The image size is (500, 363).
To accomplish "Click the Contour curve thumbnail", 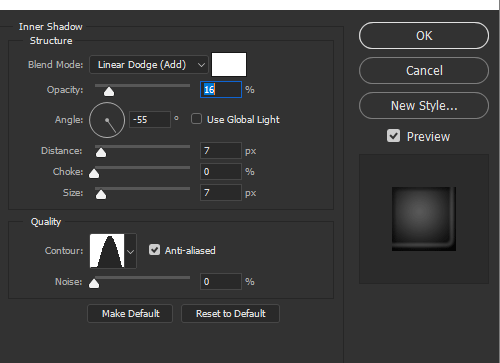I will (107, 251).
